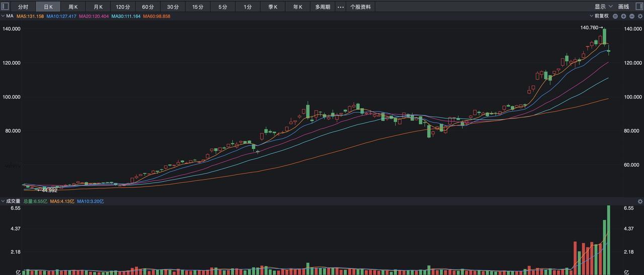
Task: Open the 成交量 panel settings gear
Action: (x=640, y=202)
